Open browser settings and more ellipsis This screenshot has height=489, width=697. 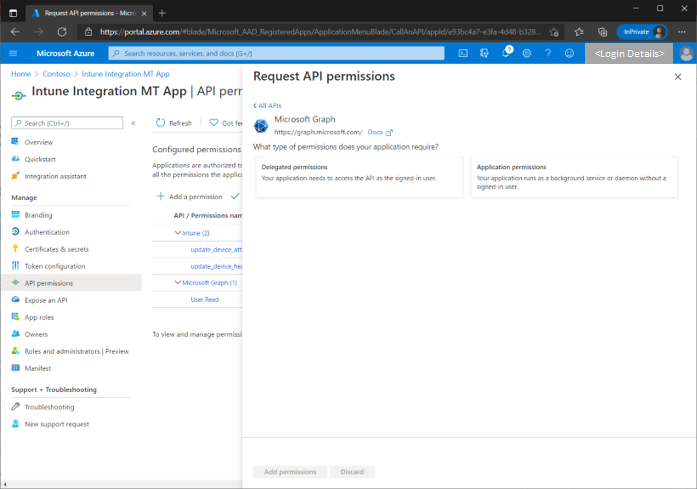[x=681, y=32]
